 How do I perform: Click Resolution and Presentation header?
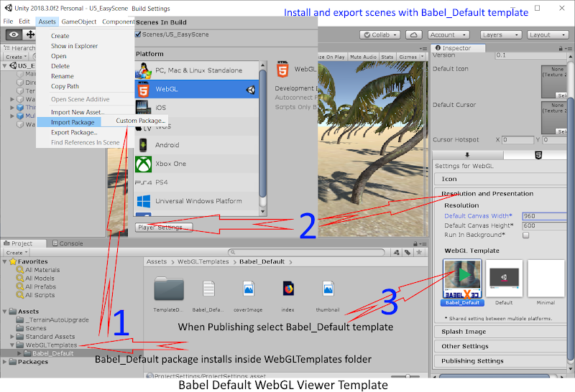[487, 194]
